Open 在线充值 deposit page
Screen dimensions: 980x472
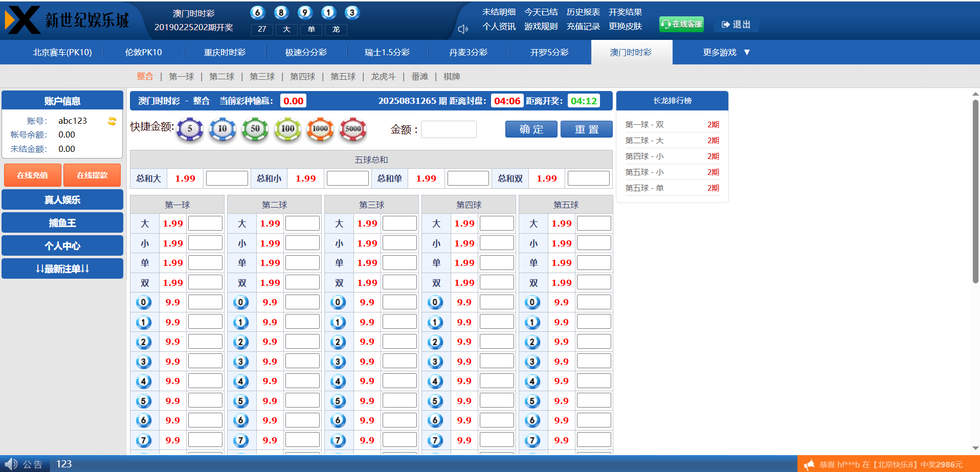coord(33,175)
